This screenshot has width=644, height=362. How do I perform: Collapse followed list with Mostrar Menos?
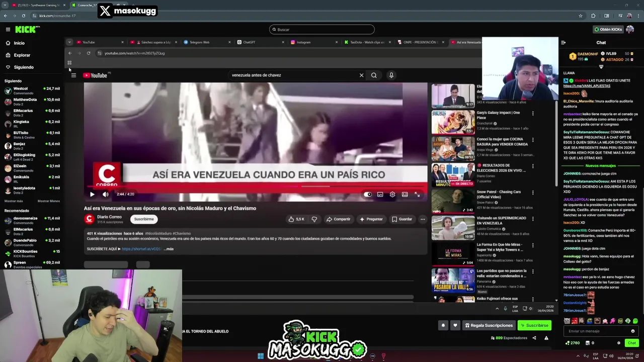pyautogui.click(x=49, y=201)
